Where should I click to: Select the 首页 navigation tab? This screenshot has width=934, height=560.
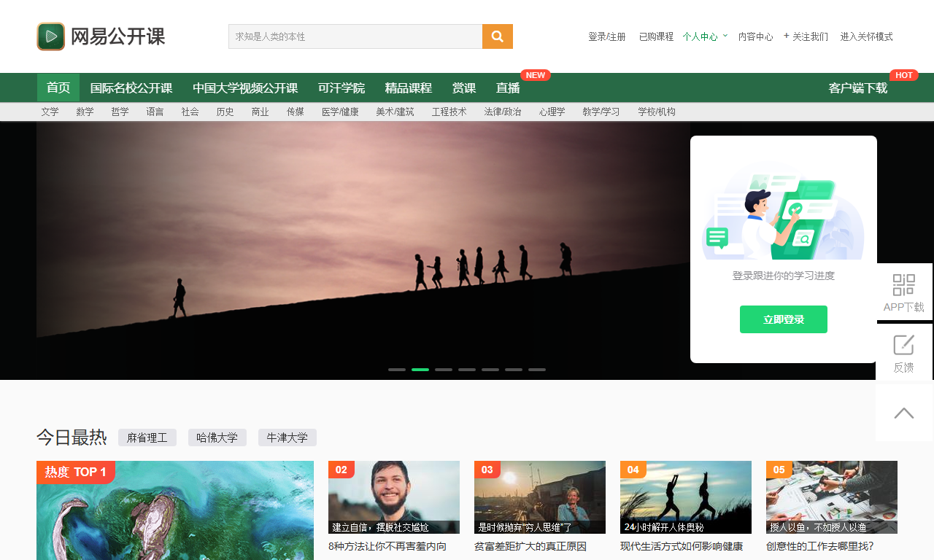pos(58,87)
